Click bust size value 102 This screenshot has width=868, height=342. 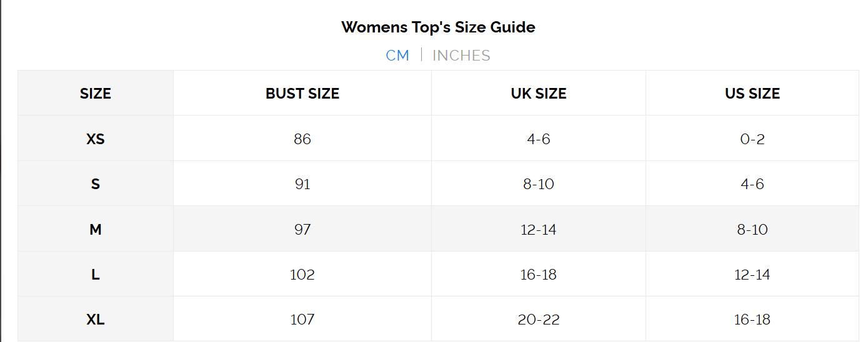point(302,275)
